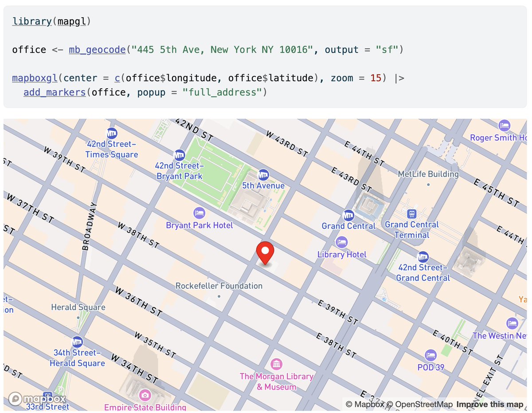Click the W 36TH ST street label
This screenshot has height=413, width=532.
point(138,302)
